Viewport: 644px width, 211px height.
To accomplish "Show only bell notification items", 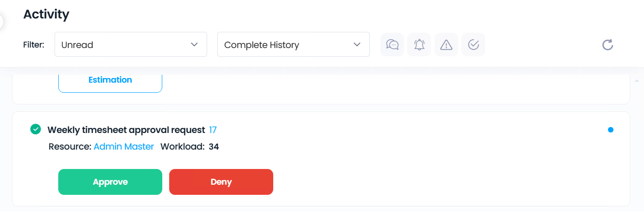I will pos(419,45).
